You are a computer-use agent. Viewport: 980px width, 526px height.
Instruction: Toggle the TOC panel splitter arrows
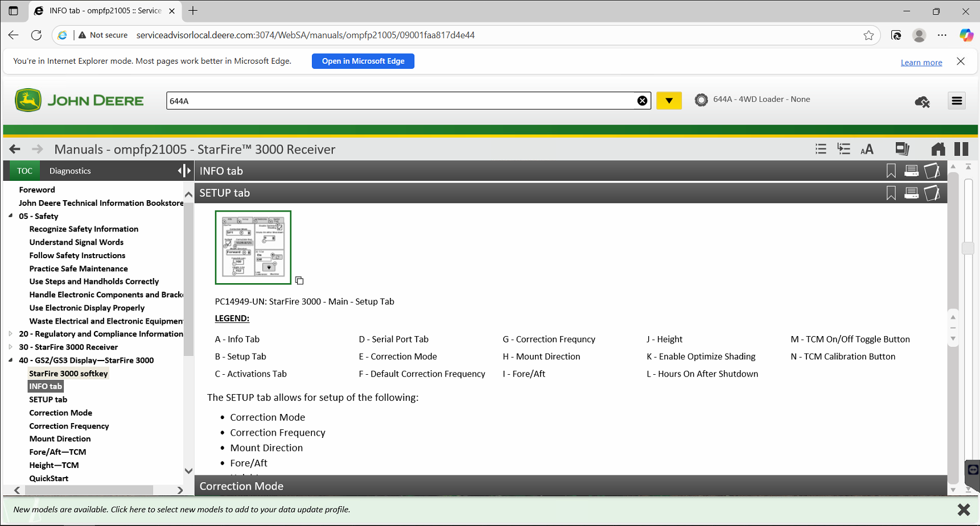coord(184,171)
